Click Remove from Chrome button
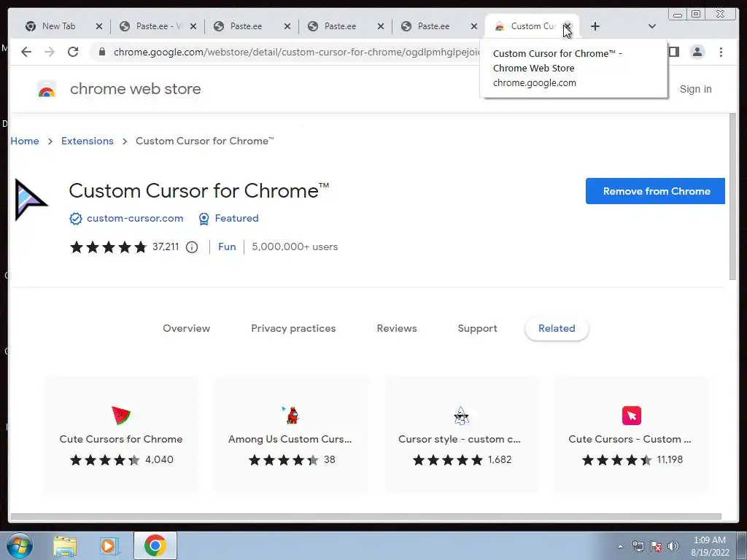 656,191
